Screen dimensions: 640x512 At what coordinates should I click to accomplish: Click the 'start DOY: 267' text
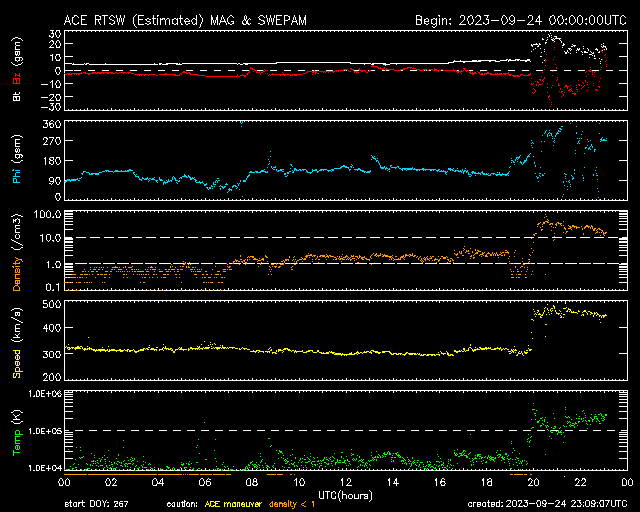click(96, 504)
